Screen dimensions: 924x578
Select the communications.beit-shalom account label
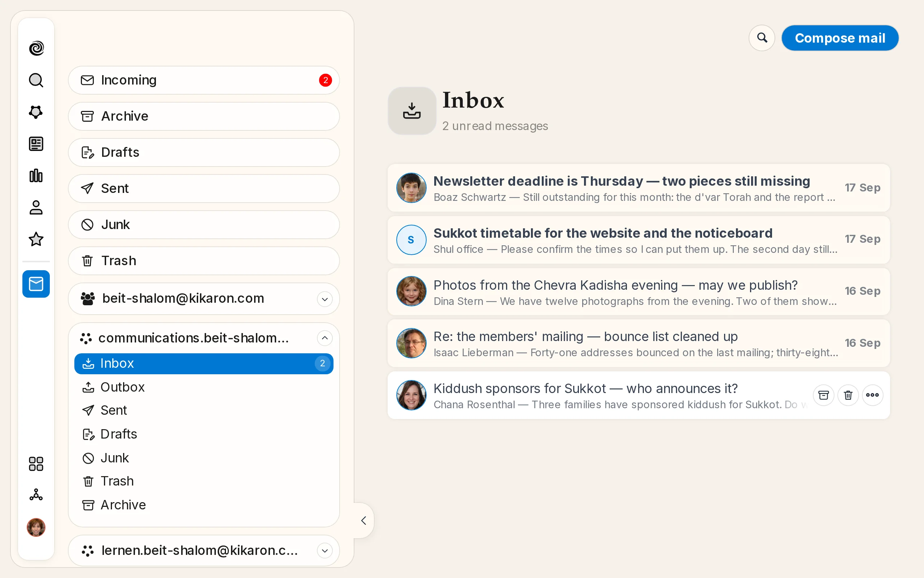pyautogui.click(x=193, y=338)
